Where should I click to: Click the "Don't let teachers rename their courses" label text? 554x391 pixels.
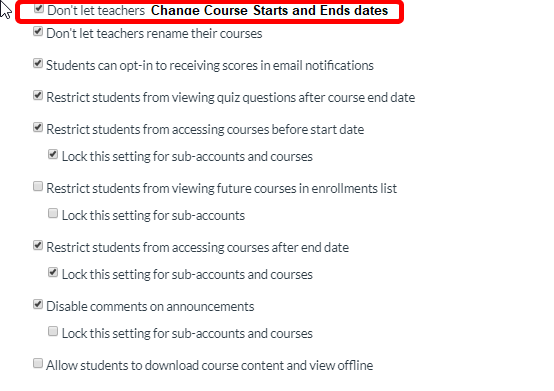[154, 34]
